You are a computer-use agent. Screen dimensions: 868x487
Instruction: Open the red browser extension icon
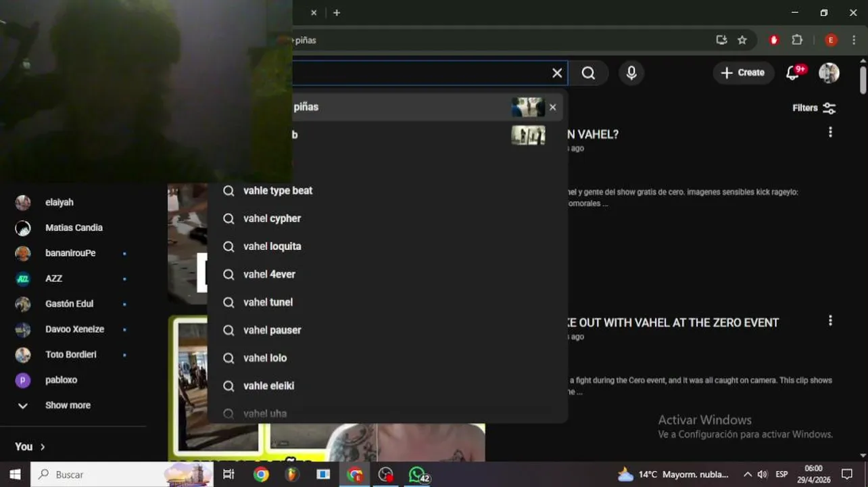pos(774,40)
